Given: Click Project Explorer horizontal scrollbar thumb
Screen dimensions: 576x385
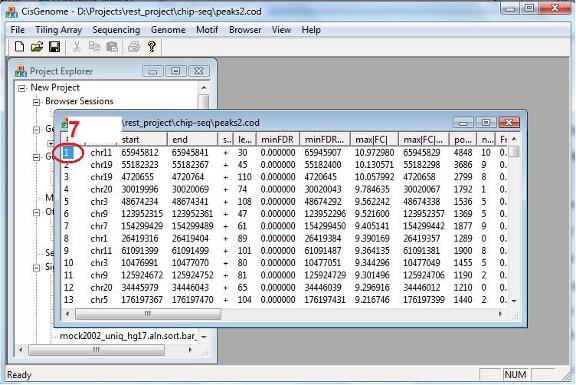Looking at the screenshot, I should (x=96, y=349).
